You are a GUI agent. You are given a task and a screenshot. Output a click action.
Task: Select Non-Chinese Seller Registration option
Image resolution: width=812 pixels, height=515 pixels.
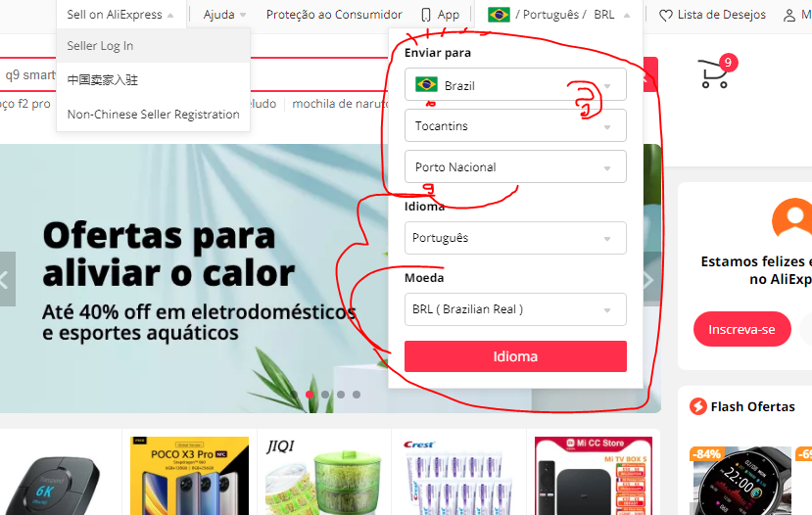pos(153,114)
